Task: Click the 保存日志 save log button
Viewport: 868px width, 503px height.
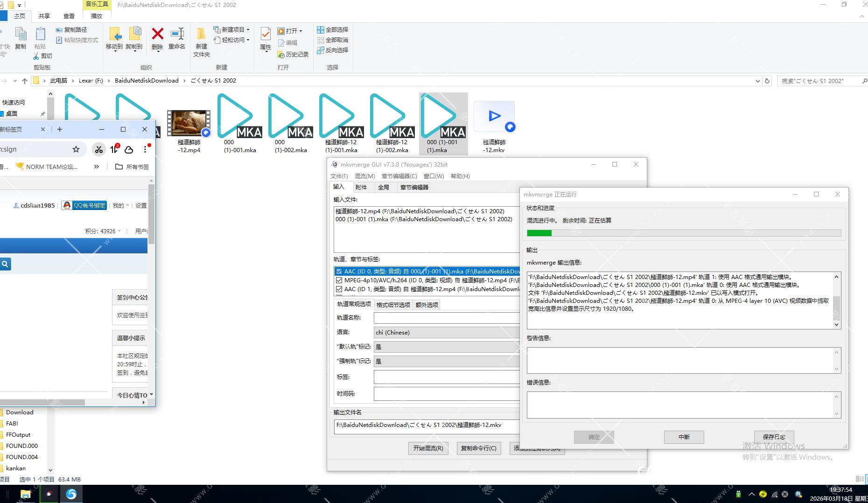Action: [774, 437]
